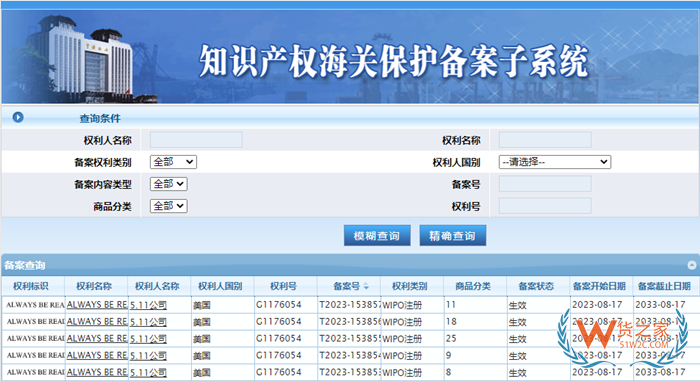The height and width of the screenshot is (381, 700).
Task: Click G1176054 in the category 11 row
Action: [x=279, y=305]
